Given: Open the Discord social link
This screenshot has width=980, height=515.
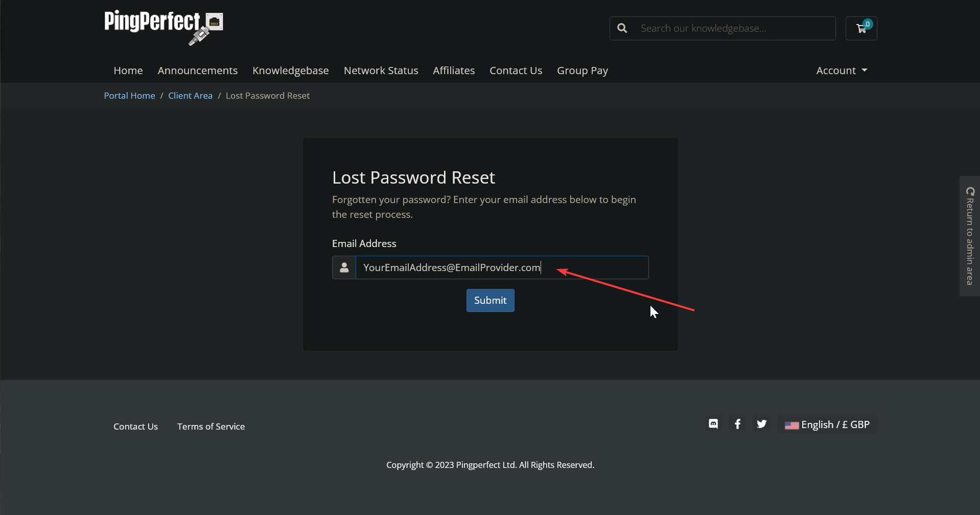Looking at the screenshot, I should click(713, 424).
